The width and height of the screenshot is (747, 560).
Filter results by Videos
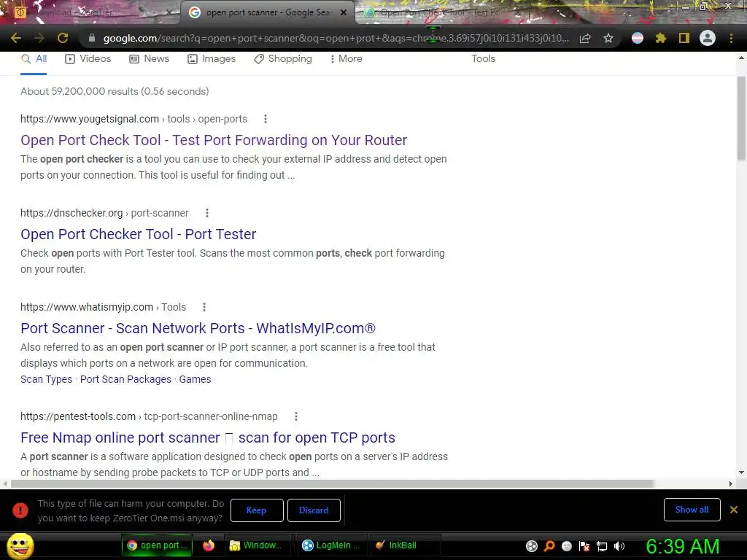88,58
